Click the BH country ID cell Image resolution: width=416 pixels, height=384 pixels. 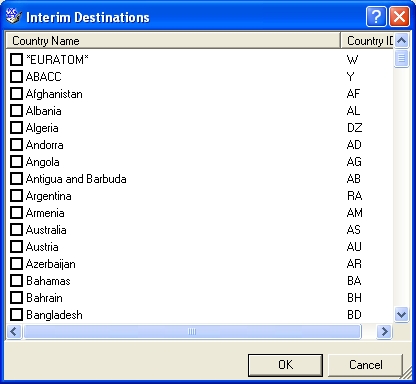354,298
